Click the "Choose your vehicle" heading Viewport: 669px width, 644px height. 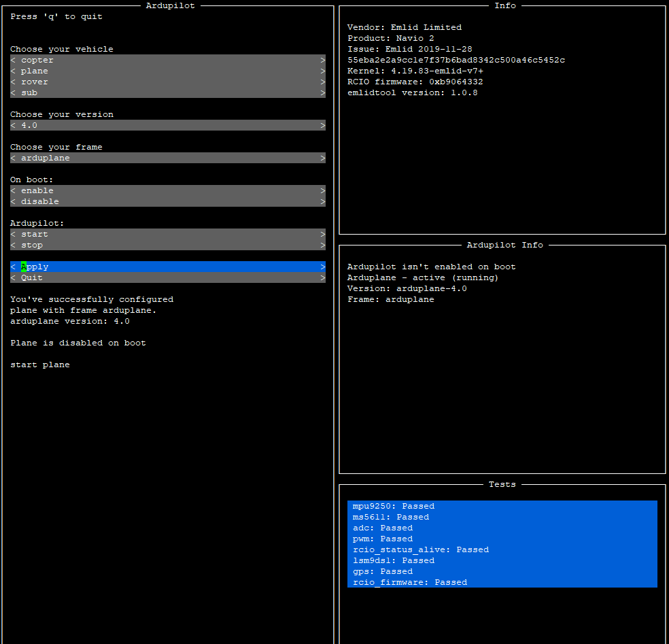coord(62,49)
